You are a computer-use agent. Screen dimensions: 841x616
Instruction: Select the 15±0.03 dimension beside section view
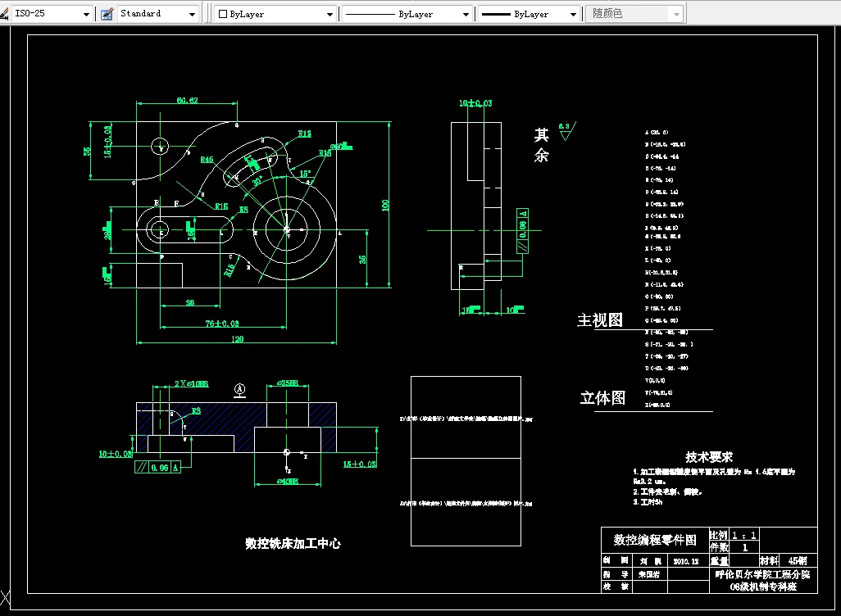(x=360, y=464)
